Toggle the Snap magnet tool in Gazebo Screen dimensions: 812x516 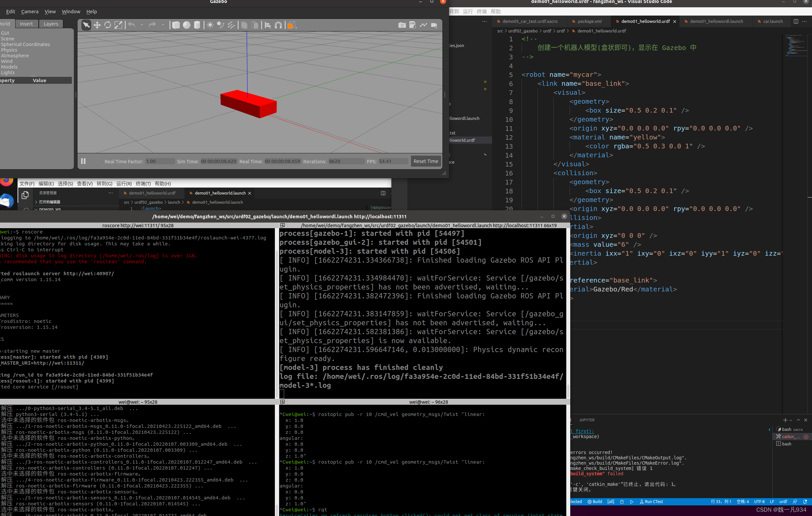click(279, 25)
